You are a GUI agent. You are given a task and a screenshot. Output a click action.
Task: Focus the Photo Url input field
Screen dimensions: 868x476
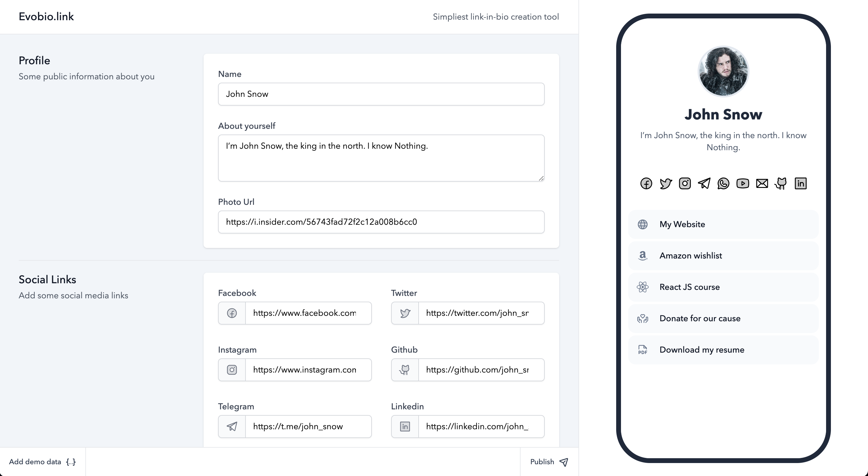click(x=381, y=222)
